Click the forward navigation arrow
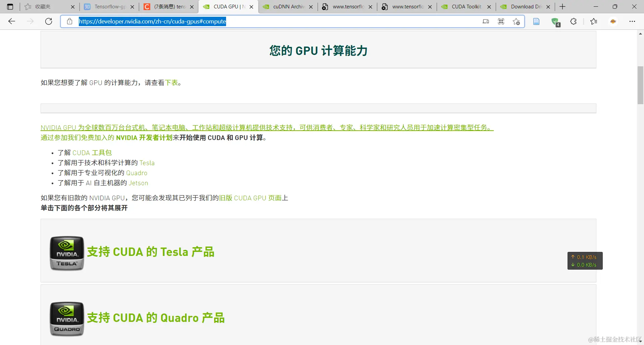This screenshot has height=345, width=644. pyautogui.click(x=30, y=21)
